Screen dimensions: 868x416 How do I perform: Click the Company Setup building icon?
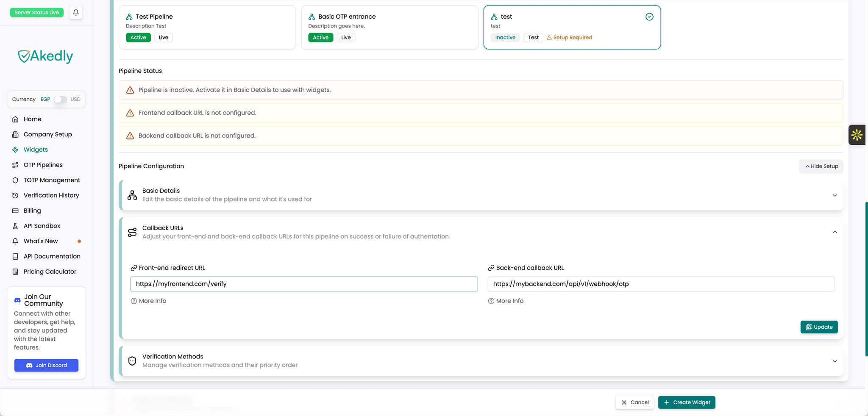[15, 134]
